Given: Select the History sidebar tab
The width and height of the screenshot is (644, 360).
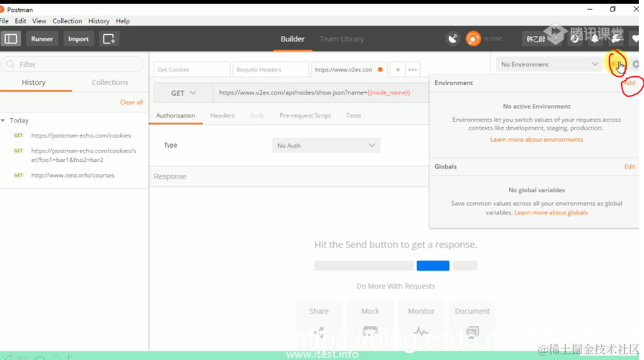Looking at the screenshot, I should tap(34, 82).
